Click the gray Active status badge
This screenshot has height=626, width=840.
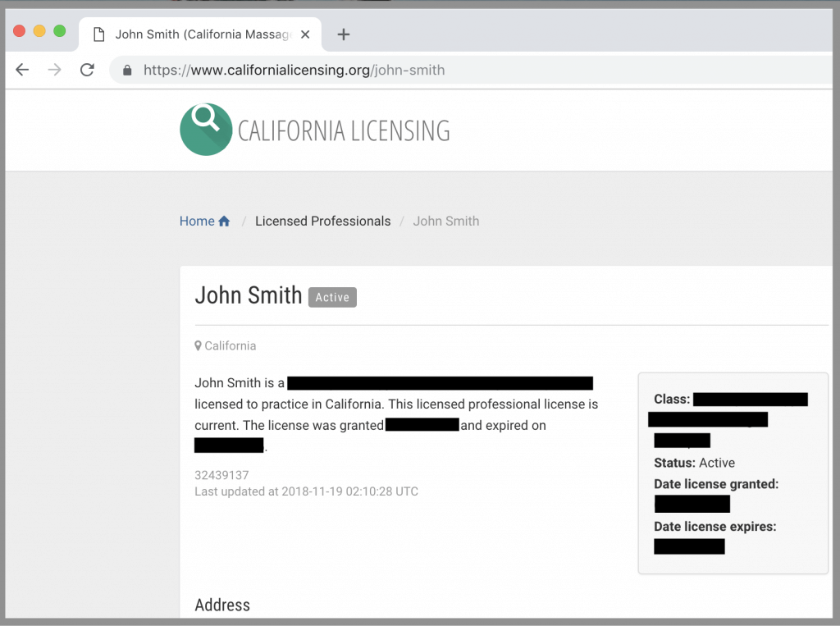(332, 297)
